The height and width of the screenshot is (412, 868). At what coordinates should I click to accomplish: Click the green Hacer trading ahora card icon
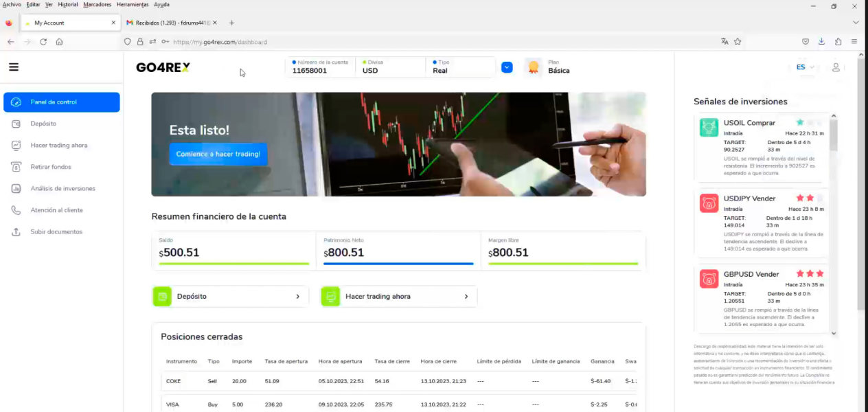pos(330,297)
